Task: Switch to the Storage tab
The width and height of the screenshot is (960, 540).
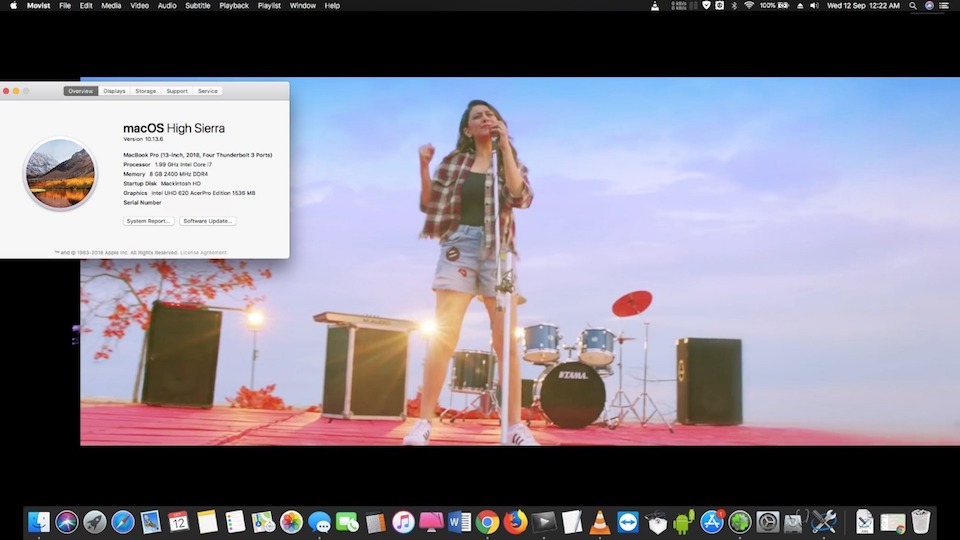Action: point(146,91)
